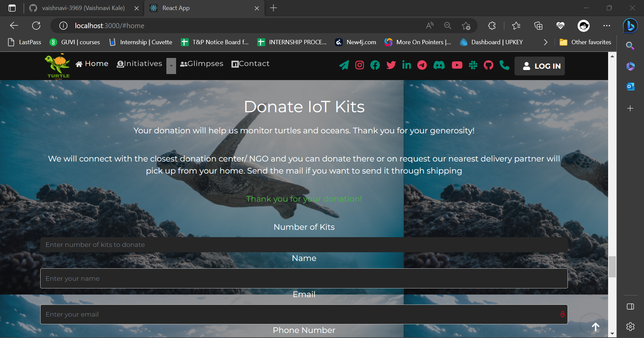Screen dimensions: 644x338
Task: Click the green paper-plane icon in navbar
Action: (x=344, y=65)
